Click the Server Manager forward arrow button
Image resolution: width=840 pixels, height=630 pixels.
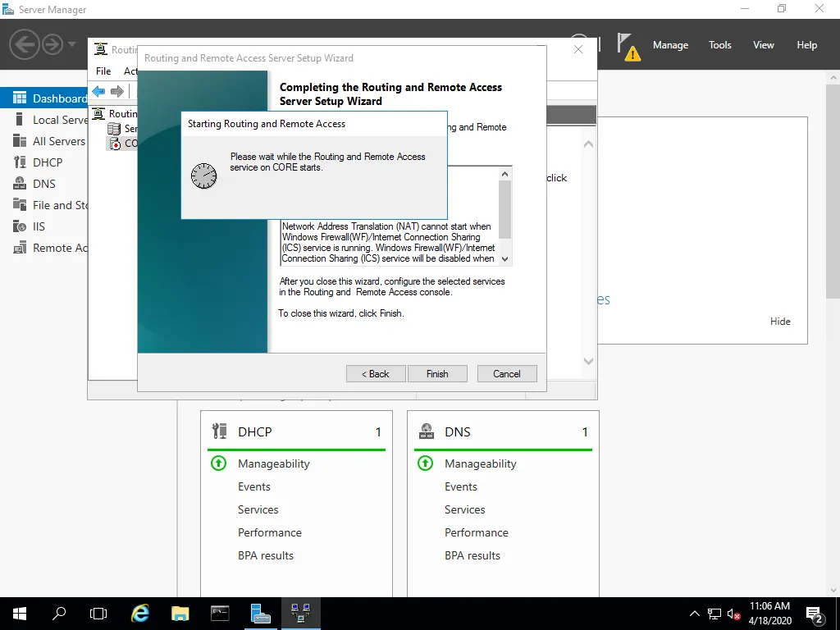point(52,44)
